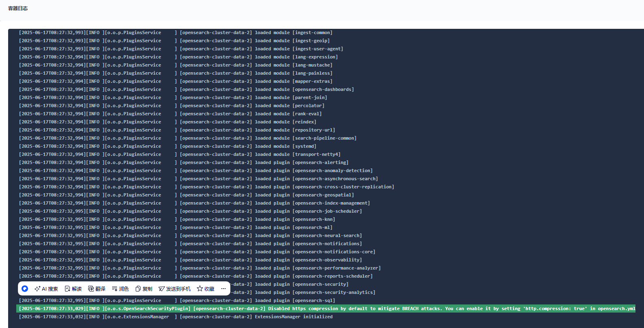This screenshot has width=644, height=328.
Task: Click log line loaded plugin [opensearch-job-scheduler]
Action: [x=191, y=211]
